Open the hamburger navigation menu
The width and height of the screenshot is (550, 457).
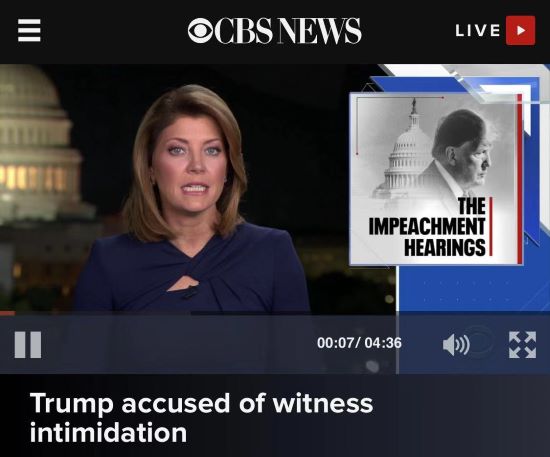[x=29, y=31]
